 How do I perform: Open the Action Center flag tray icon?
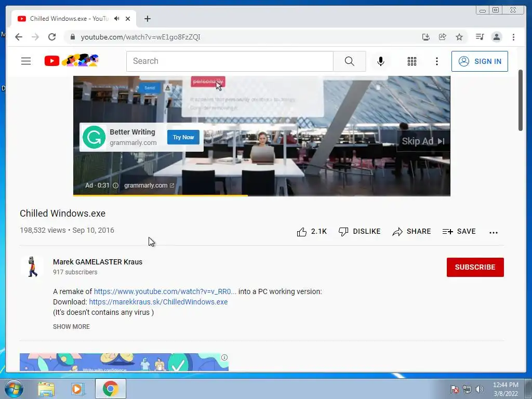[455, 389]
